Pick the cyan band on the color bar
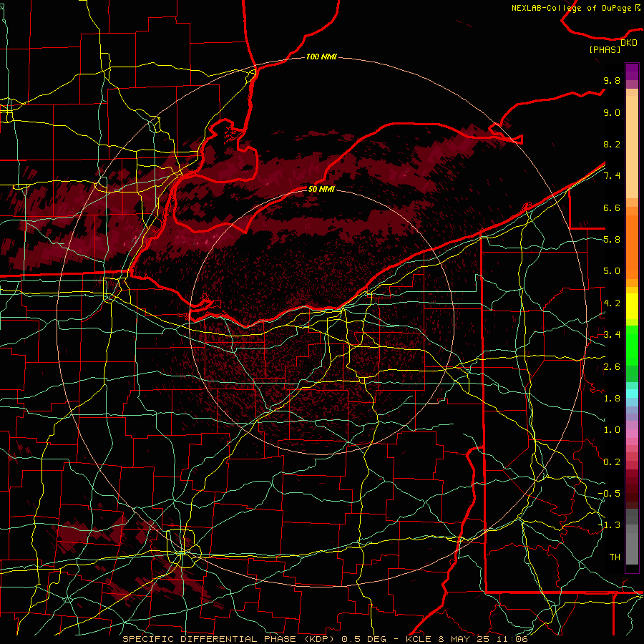644x644 pixels. click(x=632, y=394)
